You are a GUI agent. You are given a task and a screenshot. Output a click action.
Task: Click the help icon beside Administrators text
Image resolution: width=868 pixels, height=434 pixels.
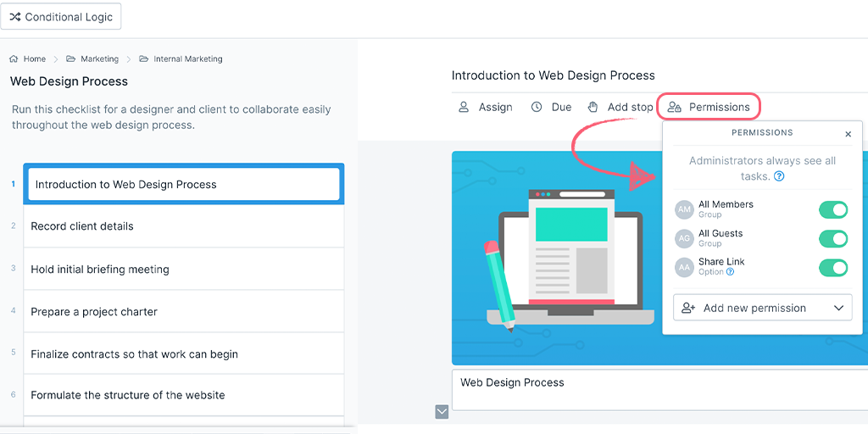pos(779,176)
